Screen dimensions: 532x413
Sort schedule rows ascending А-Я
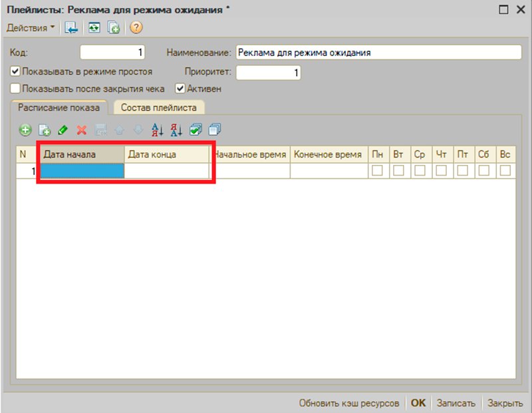[x=158, y=130]
